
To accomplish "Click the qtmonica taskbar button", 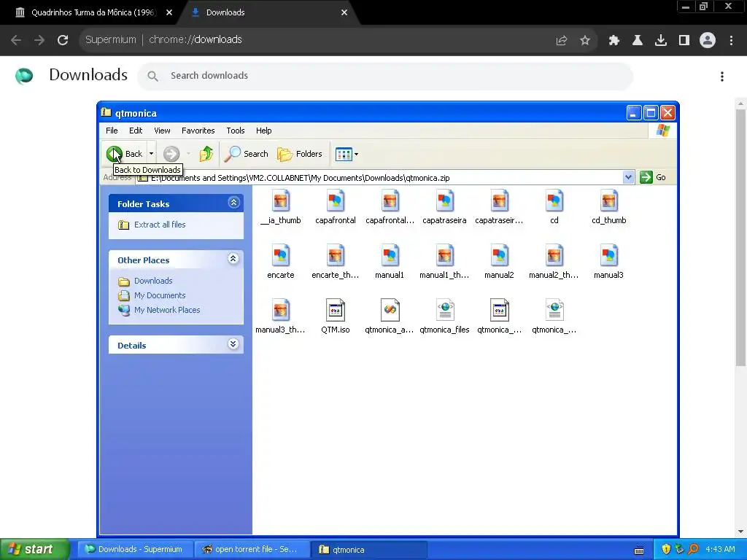I will tap(369, 550).
